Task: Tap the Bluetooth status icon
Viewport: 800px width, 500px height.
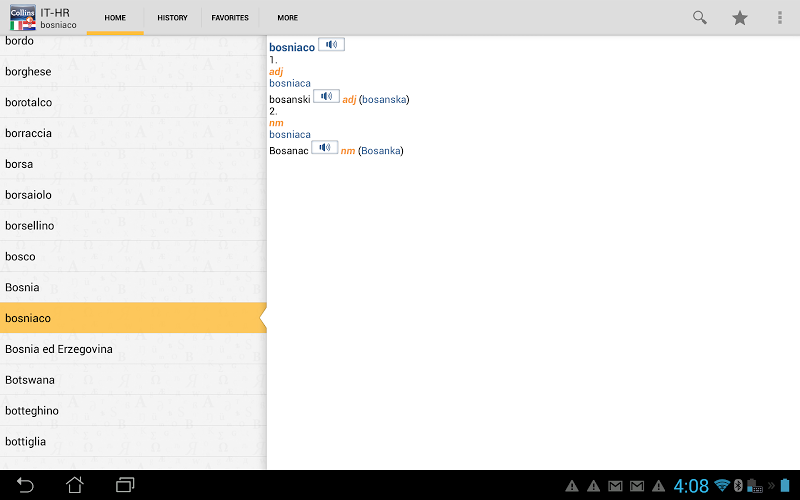Action: (738, 485)
